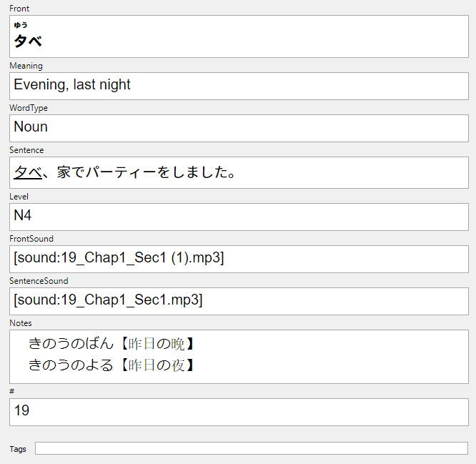Focus the Meaning field with 'Evening, last night'
Viewport: 476px width, 464px height.
coord(239,86)
